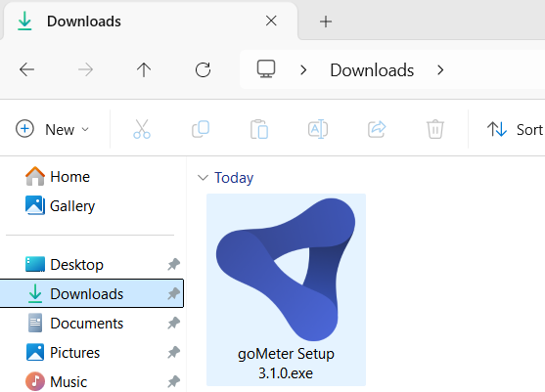Click the Rename icon in toolbar

click(318, 129)
